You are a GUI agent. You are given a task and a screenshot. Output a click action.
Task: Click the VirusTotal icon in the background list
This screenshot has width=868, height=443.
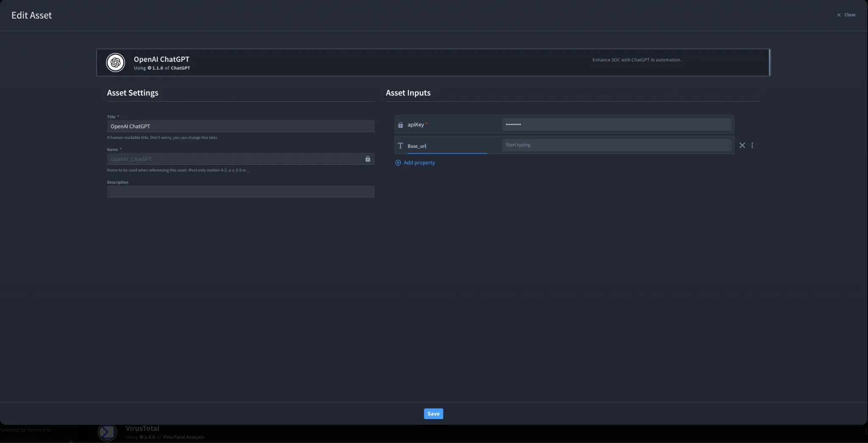coord(107,432)
